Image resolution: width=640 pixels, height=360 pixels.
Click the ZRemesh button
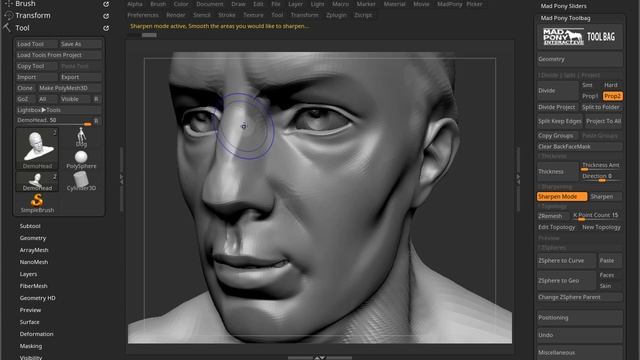click(x=553, y=216)
